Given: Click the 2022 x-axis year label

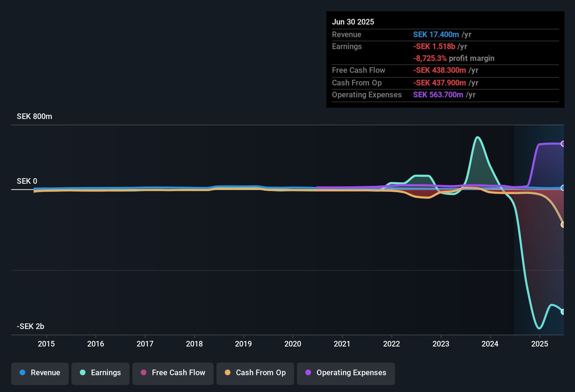Looking at the screenshot, I should coord(392,344).
